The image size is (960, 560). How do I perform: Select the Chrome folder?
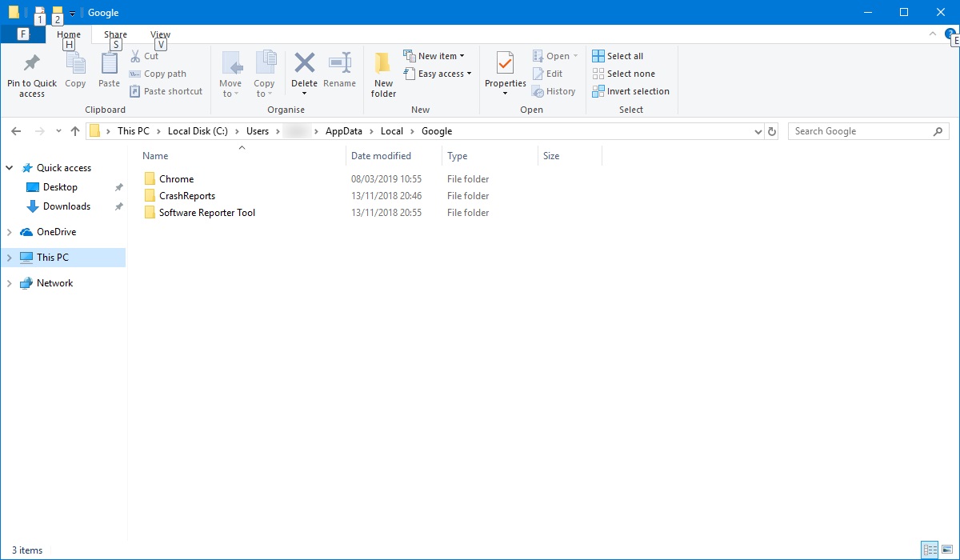click(176, 179)
